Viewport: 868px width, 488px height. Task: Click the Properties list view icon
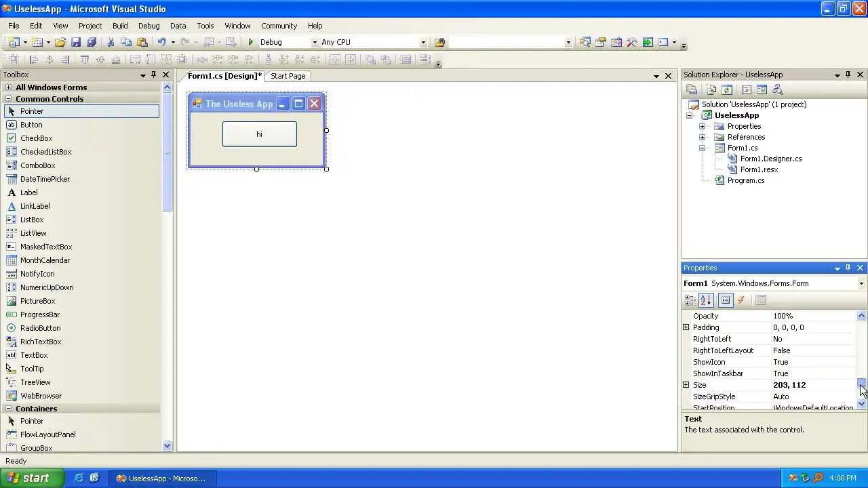pos(726,300)
